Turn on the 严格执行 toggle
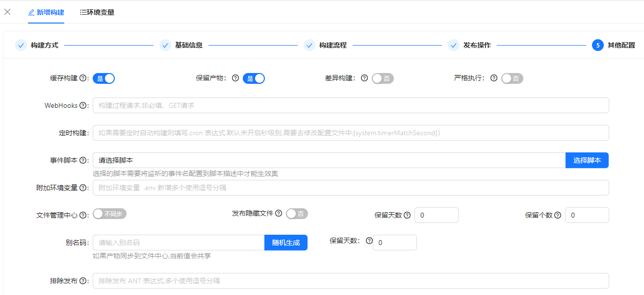644x295 pixels. tap(512, 78)
